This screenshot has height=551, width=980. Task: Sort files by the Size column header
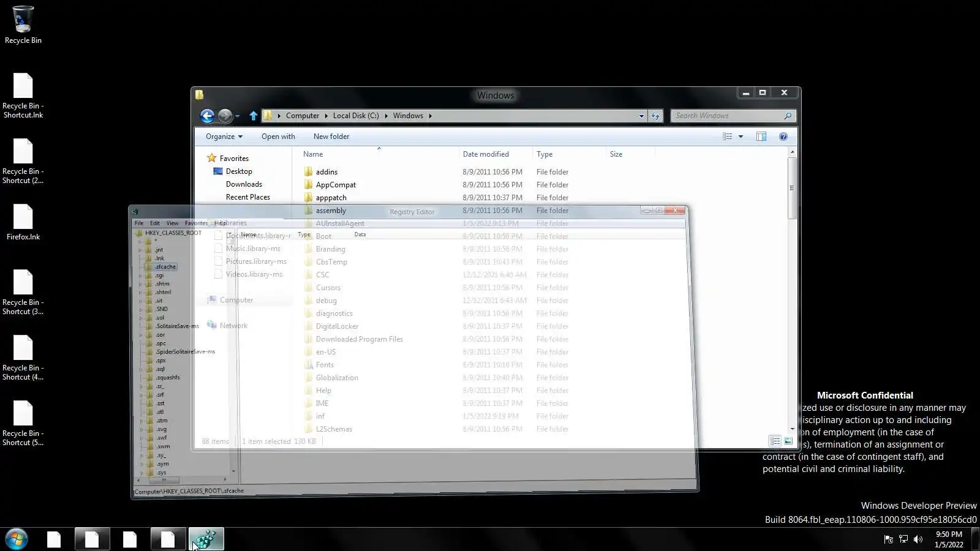[x=616, y=154]
